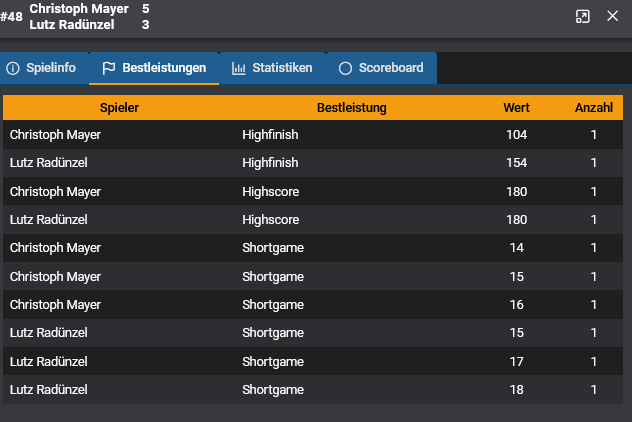Select Christoph Mayer Highfinish 104 row
Image resolution: width=632 pixels, height=422 pixels.
312,134
